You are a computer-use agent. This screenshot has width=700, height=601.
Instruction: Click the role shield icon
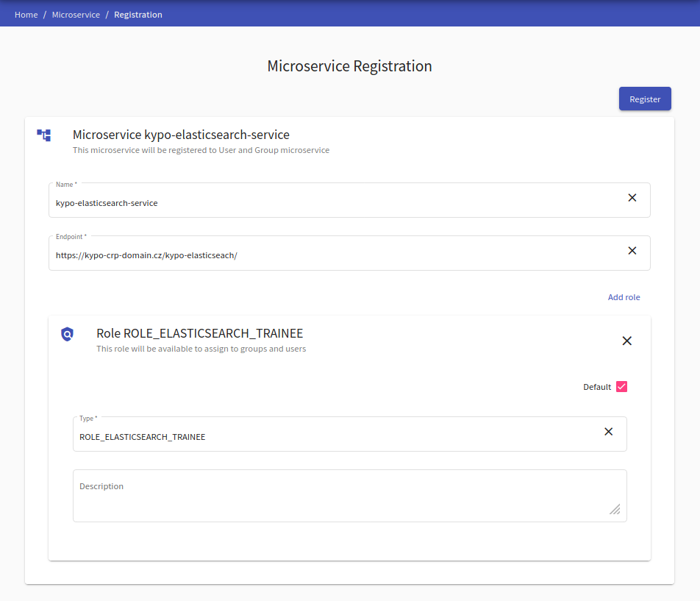(x=68, y=334)
